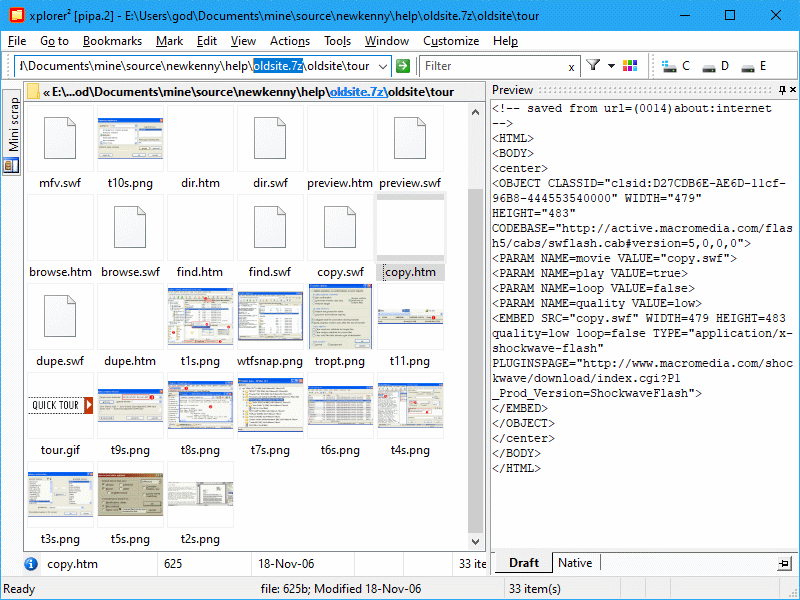Switch Preview to the Native tab
This screenshot has height=600, width=800.
[575, 563]
